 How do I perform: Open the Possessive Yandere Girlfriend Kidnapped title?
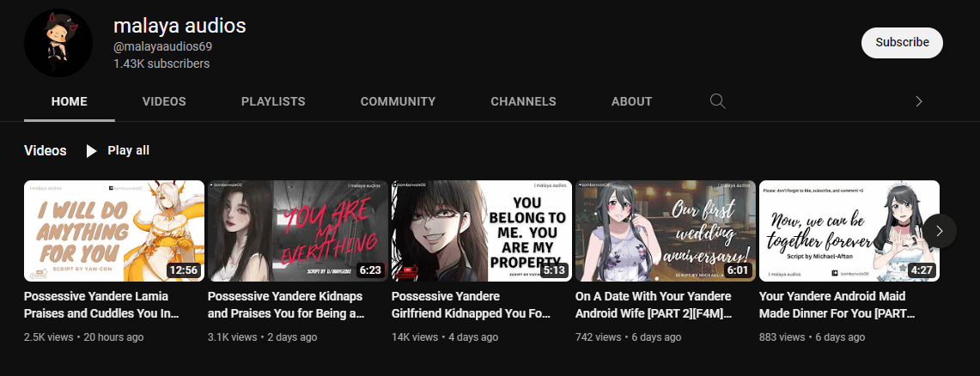coord(472,305)
